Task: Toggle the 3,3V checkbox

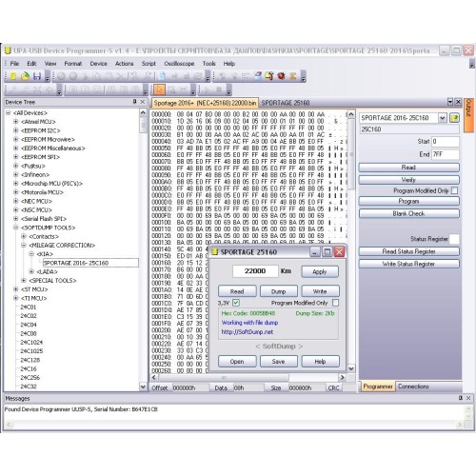Action: pos(236,303)
